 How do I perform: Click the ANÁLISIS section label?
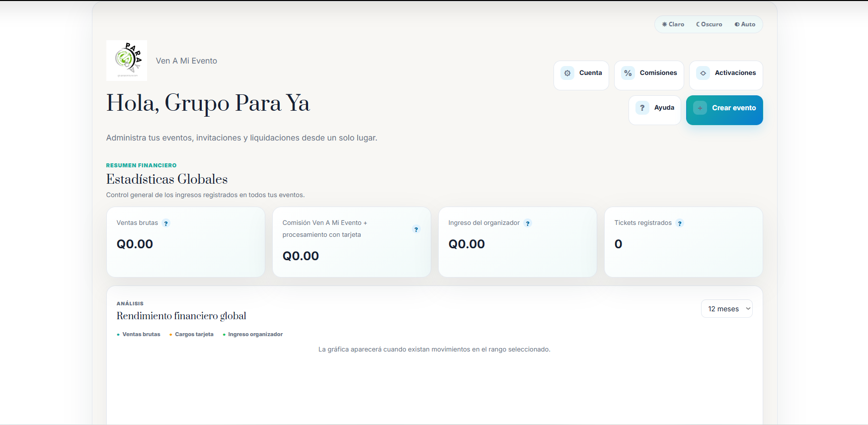point(130,304)
